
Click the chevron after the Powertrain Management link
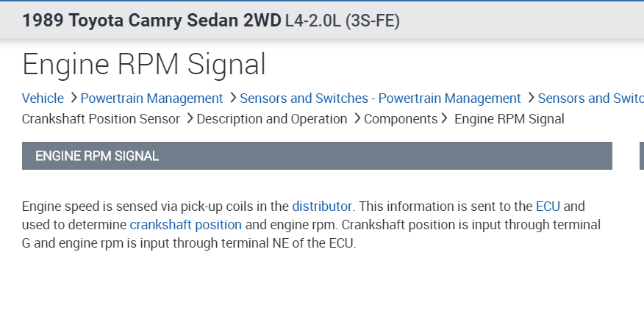click(x=232, y=98)
